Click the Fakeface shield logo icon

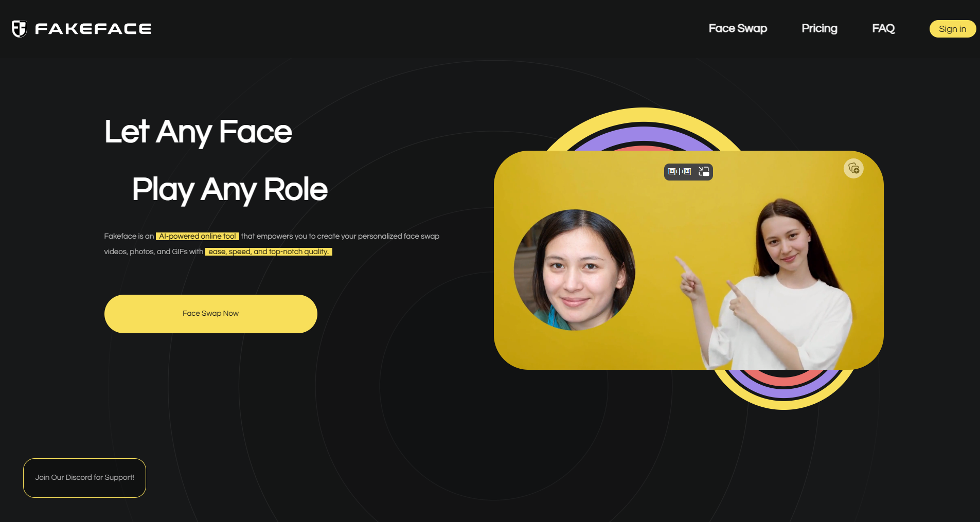[20, 29]
